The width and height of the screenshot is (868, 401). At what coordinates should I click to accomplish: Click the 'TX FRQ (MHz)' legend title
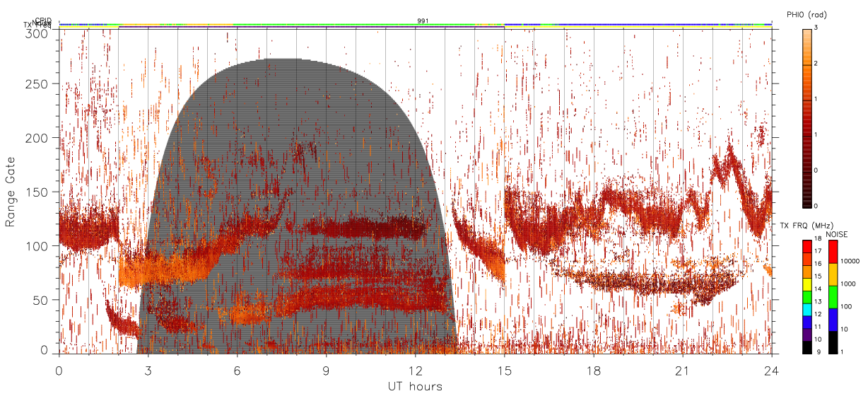coord(807,225)
